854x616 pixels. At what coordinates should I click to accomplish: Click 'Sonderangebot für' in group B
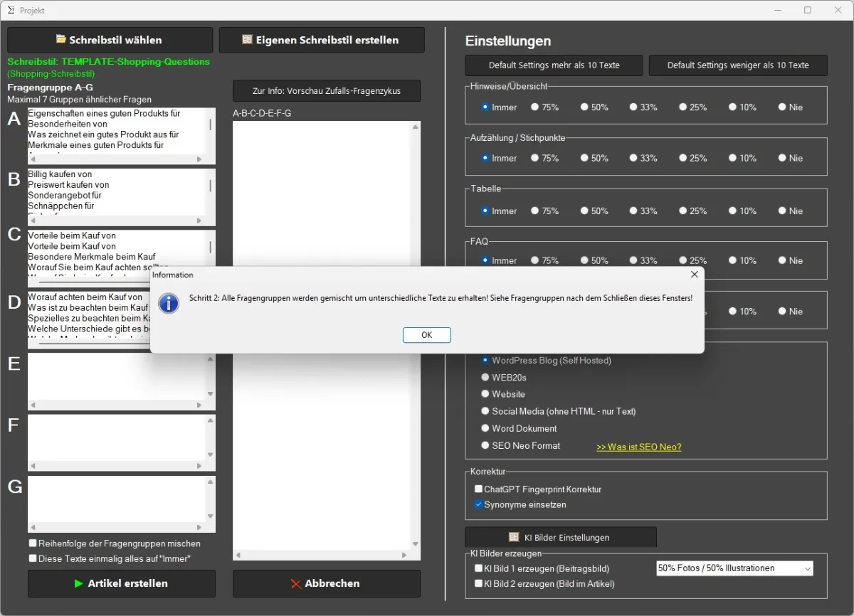[x=64, y=196]
